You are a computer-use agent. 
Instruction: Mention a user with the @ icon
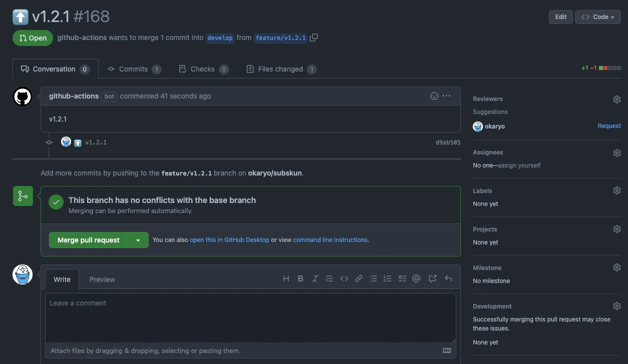[x=416, y=278]
